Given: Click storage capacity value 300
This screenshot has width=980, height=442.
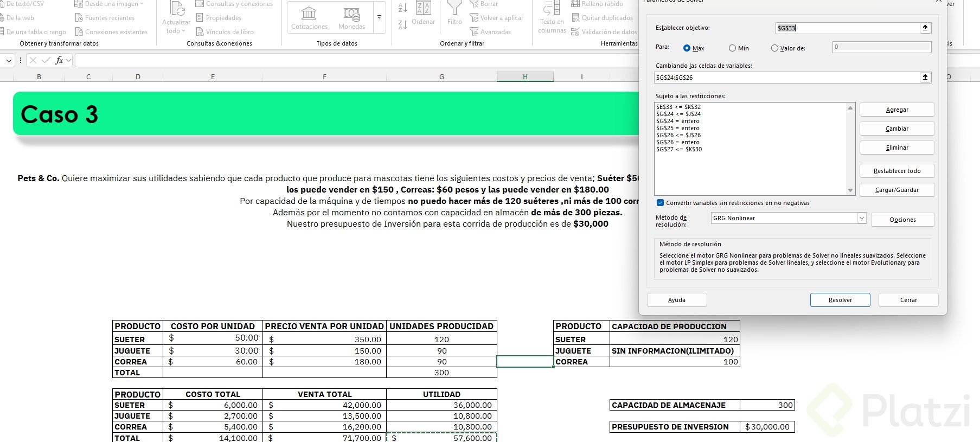Looking at the screenshot, I should 767,405.
